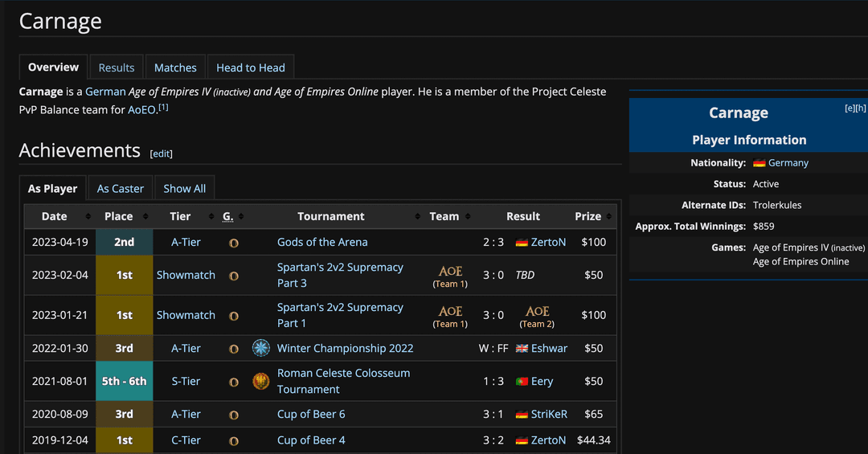Switch to the As Caster tab
Image resolution: width=868 pixels, height=454 pixels.
120,188
